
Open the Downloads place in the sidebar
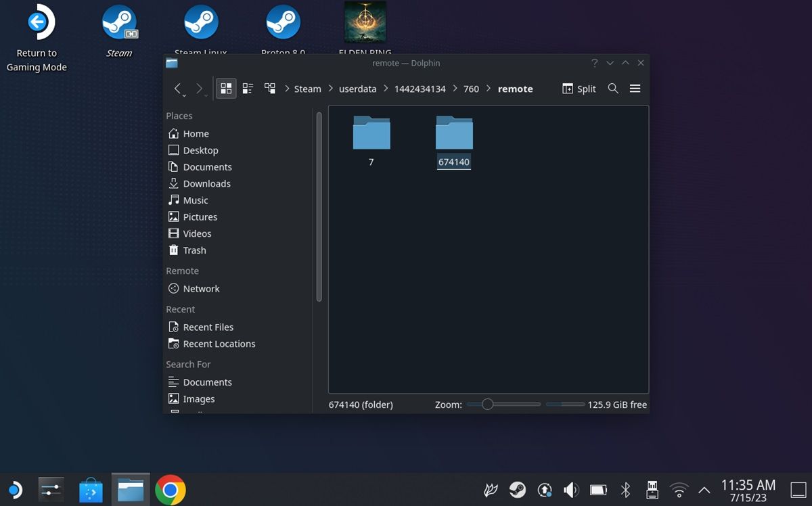(206, 183)
